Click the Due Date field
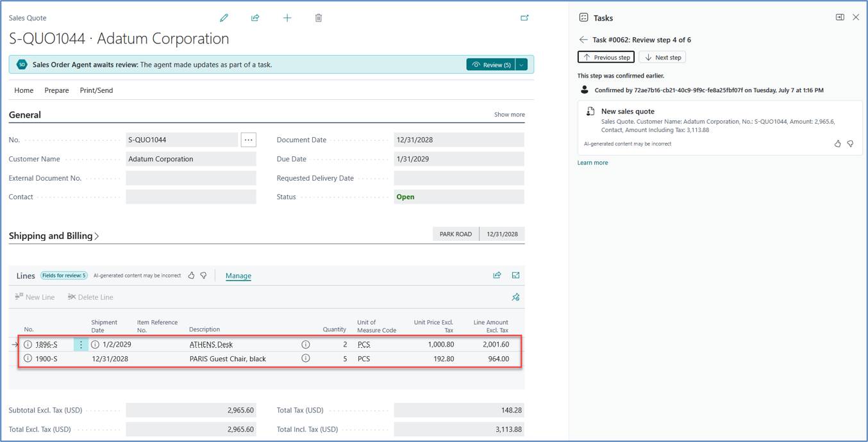 click(x=459, y=159)
